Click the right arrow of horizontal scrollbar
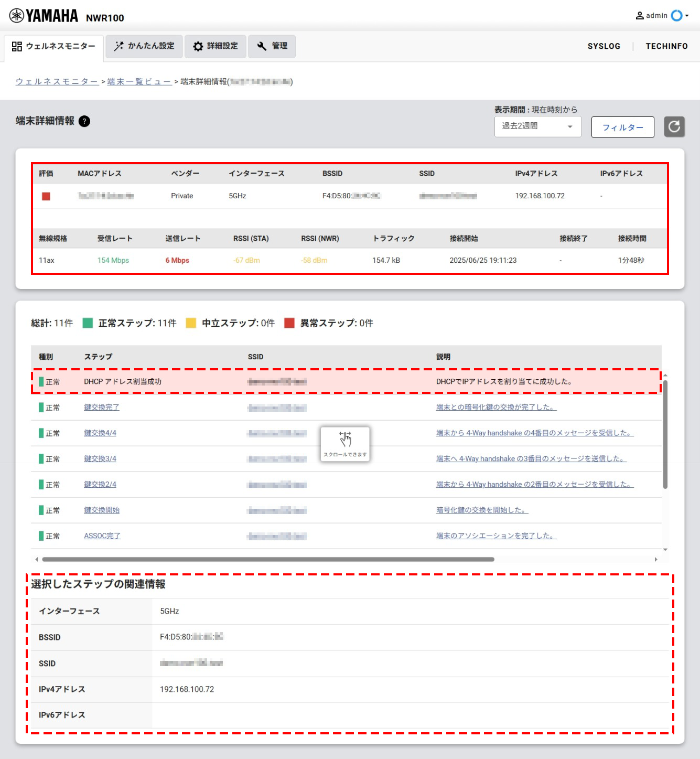Viewport: 700px width, 759px height. [x=656, y=559]
